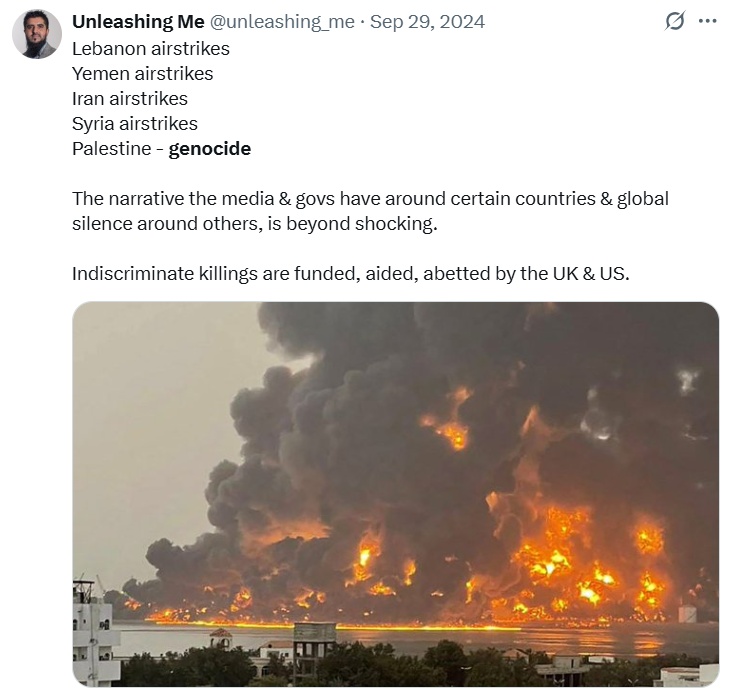This screenshot has height=700, width=736.
Task: Click the Iran airstrikes line
Action: tap(130, 98)
